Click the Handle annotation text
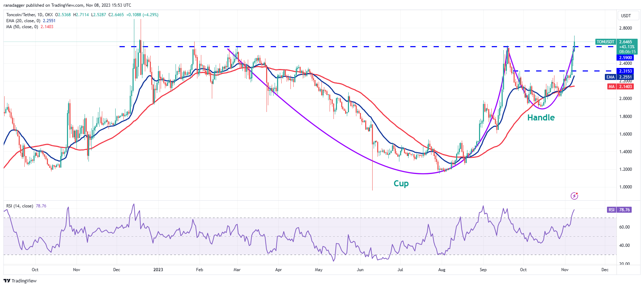 point(541,118)
